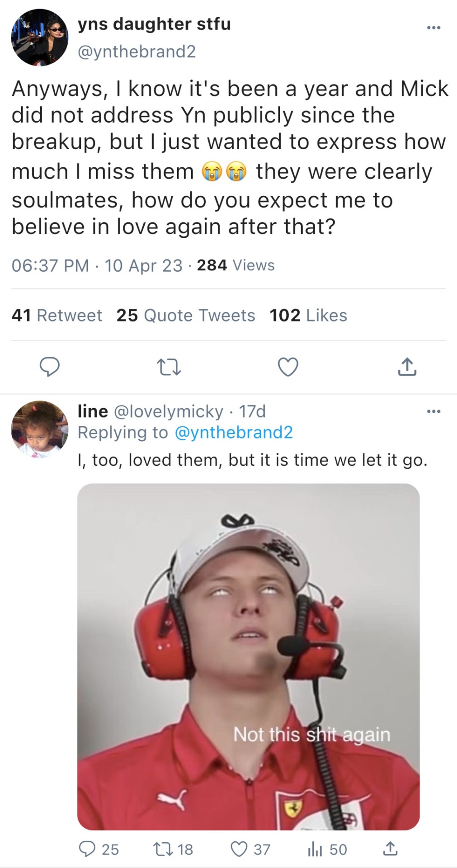
Task: View the 41 Retweet list
Action: click(x=57, y=315)
